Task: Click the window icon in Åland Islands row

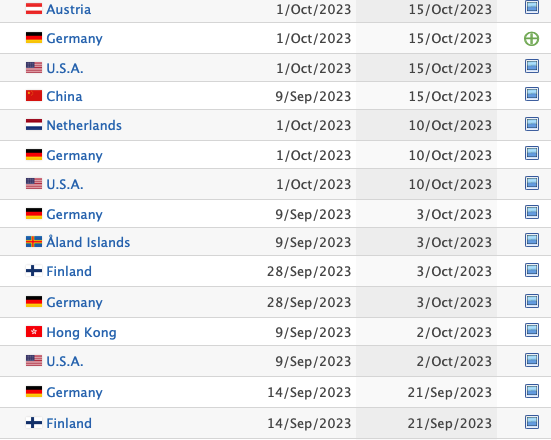Action: point(532,240)
